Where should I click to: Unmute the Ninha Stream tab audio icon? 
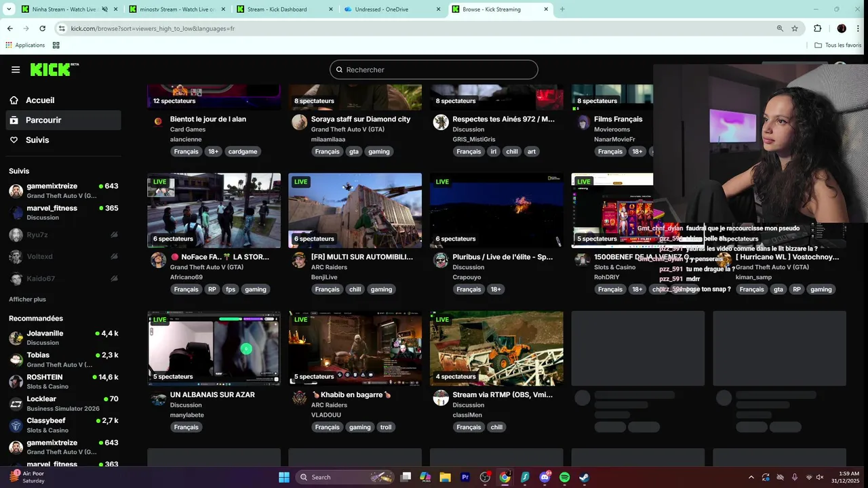coord(104,9)
